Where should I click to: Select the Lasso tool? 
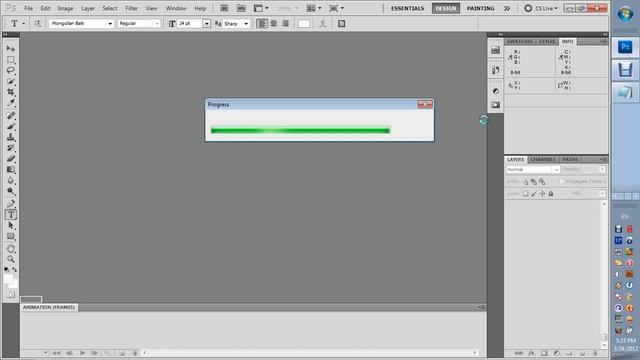point(11,70)
